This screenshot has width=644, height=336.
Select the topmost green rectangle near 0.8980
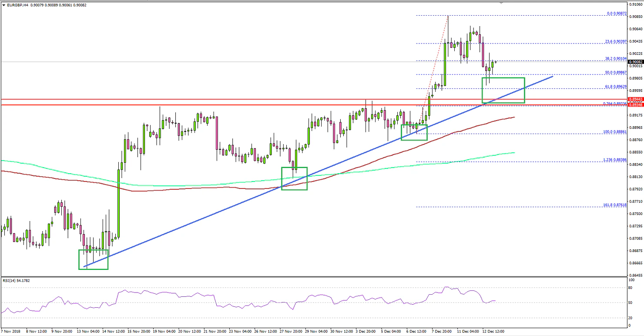[x=503, y=90]
